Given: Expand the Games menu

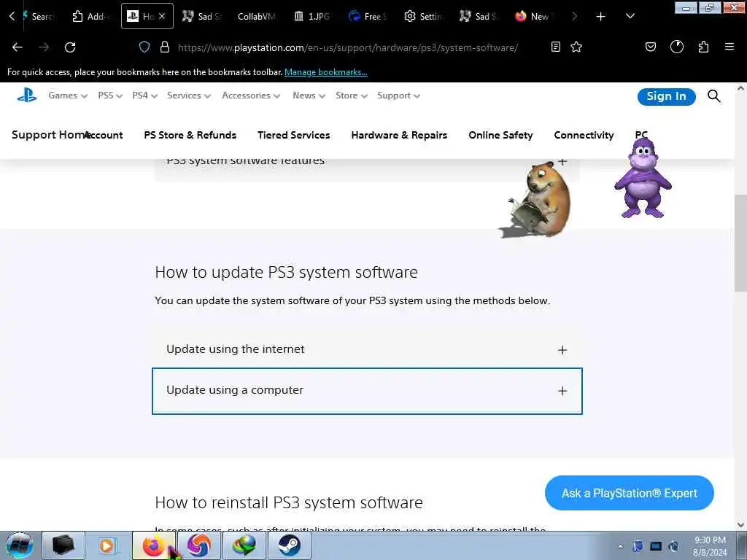Looking at the screenshot, I should click(68, 96).
